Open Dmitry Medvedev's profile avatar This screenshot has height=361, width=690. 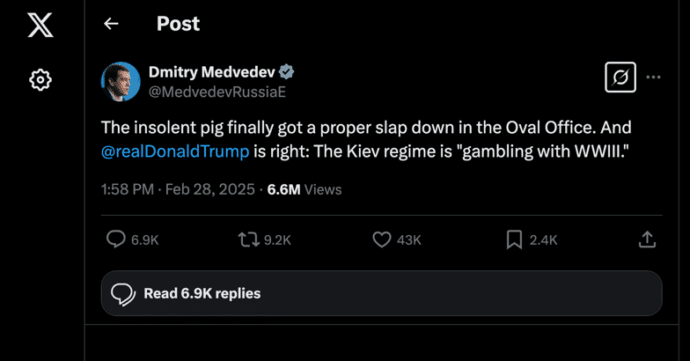coord(121,81)
